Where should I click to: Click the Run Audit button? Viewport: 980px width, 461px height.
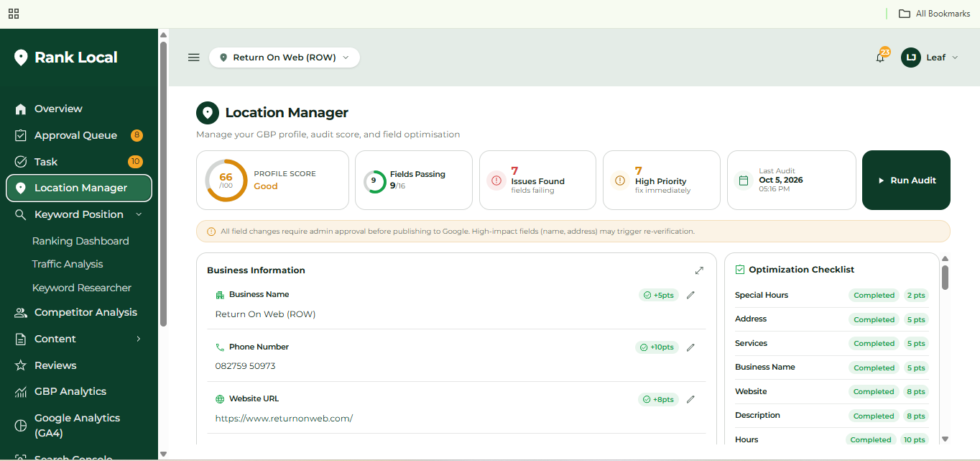click(x=906, y=181)
